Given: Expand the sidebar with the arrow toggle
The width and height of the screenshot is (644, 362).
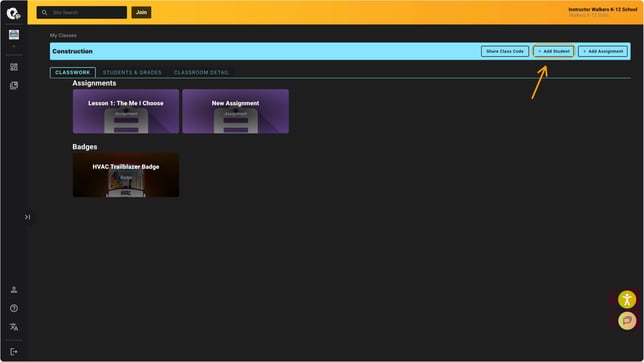Looking at the screenshot, I should pos(27,217).
